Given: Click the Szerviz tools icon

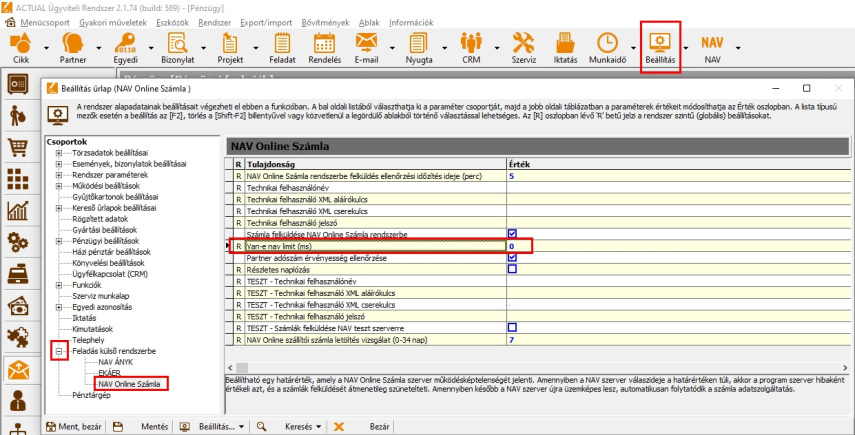Looking at the screenshot, I should click(524, 42).
